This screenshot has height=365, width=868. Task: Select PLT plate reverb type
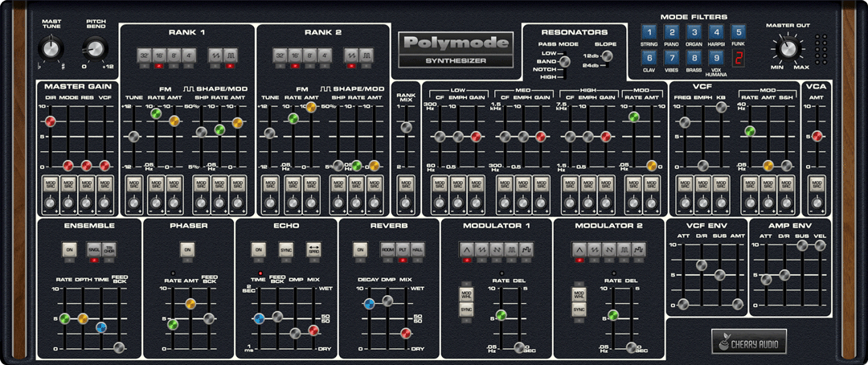point(403,249)
